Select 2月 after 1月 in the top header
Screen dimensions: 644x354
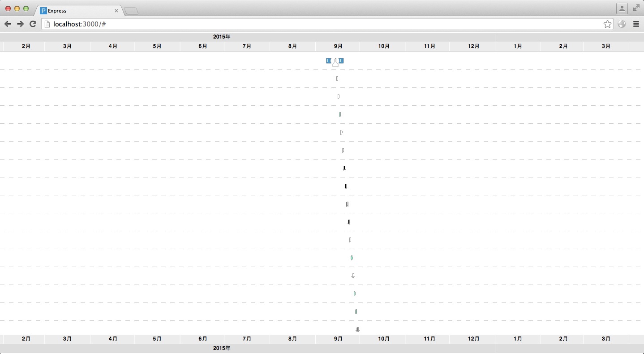click(x=563, y=46)
